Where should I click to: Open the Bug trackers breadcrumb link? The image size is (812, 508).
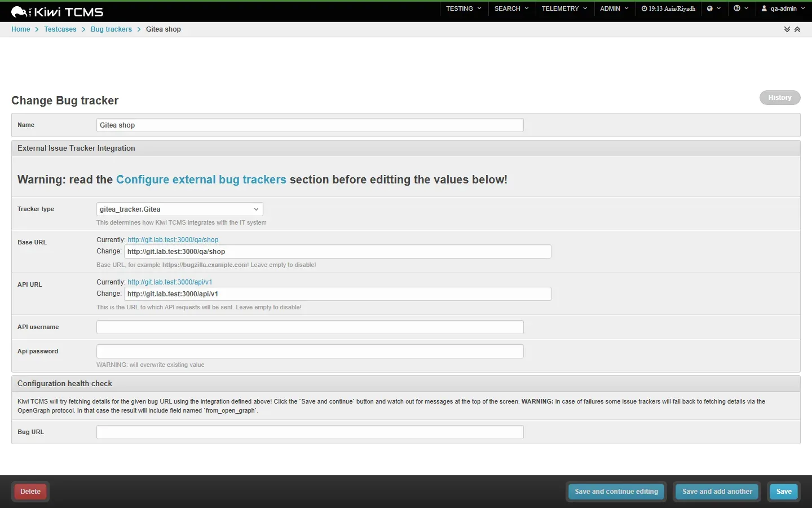tap(111, 29)
